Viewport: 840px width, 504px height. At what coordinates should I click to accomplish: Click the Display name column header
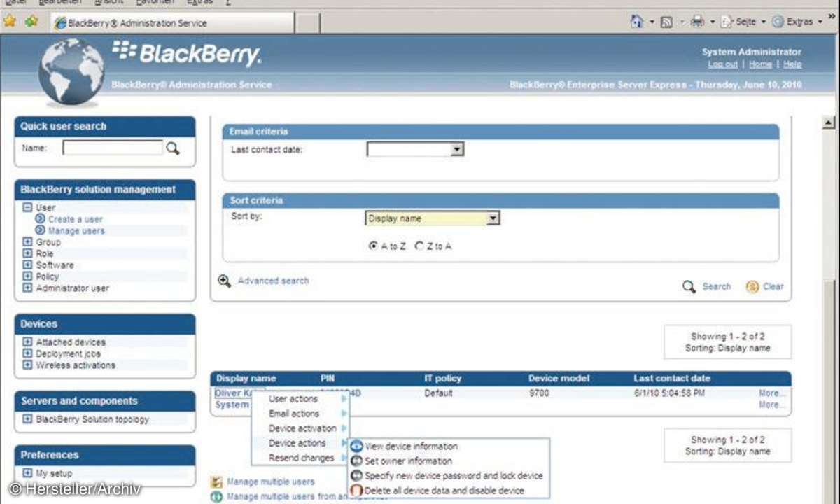(x=246, y=379)
